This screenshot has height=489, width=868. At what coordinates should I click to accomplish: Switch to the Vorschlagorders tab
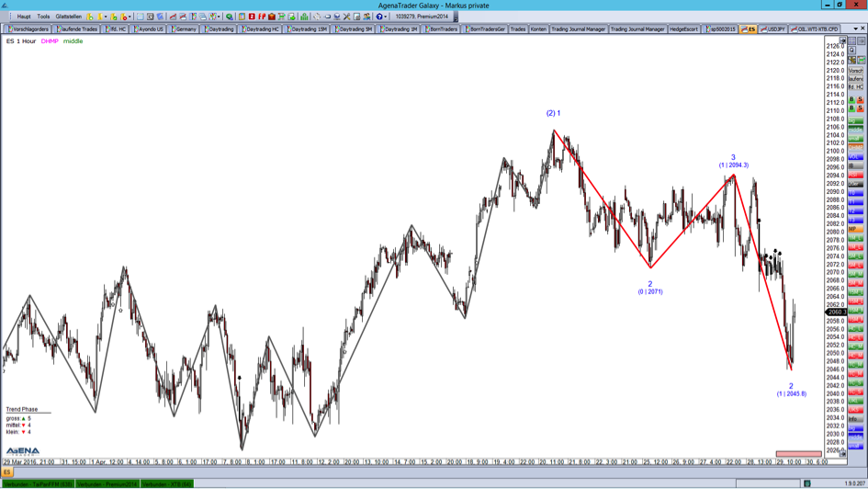pos(28,28)
